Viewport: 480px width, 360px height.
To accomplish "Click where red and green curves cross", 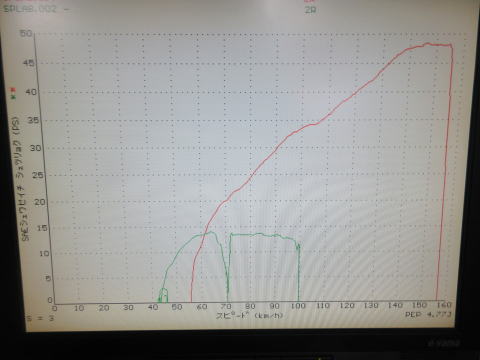I will [205, 233].
